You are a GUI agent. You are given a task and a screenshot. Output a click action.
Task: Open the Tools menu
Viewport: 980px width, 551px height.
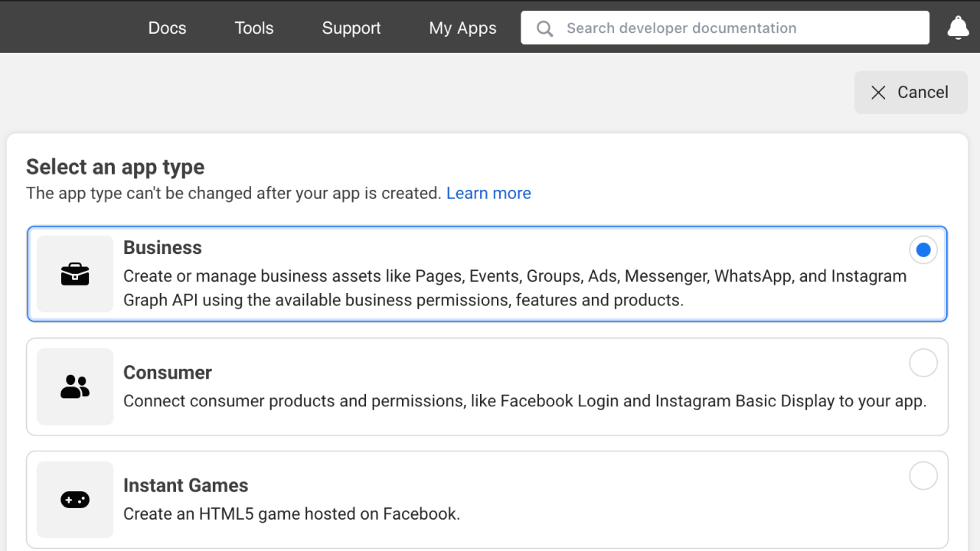tap(253, 28)
